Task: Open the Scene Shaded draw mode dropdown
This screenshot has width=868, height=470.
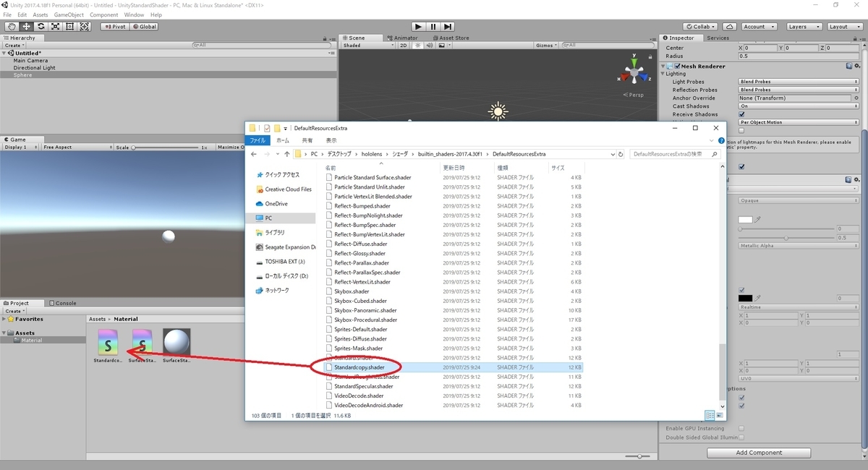Action: coord(368,45)
